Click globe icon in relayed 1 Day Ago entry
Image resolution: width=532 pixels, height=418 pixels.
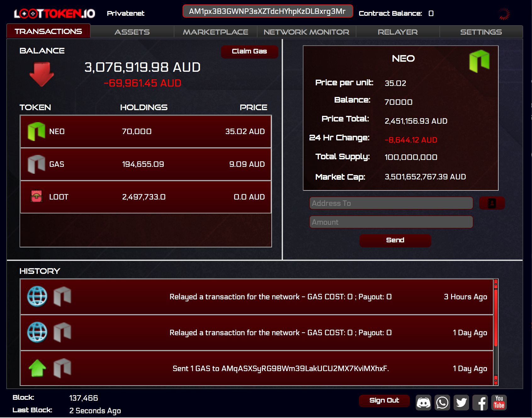click(37, 332)
